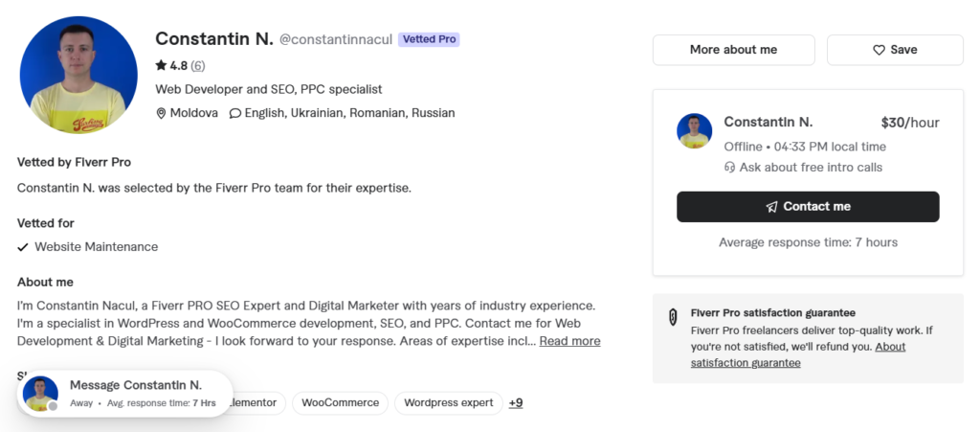Click the speech bubble languages icon
980x432 pixels.
point(235,114)
